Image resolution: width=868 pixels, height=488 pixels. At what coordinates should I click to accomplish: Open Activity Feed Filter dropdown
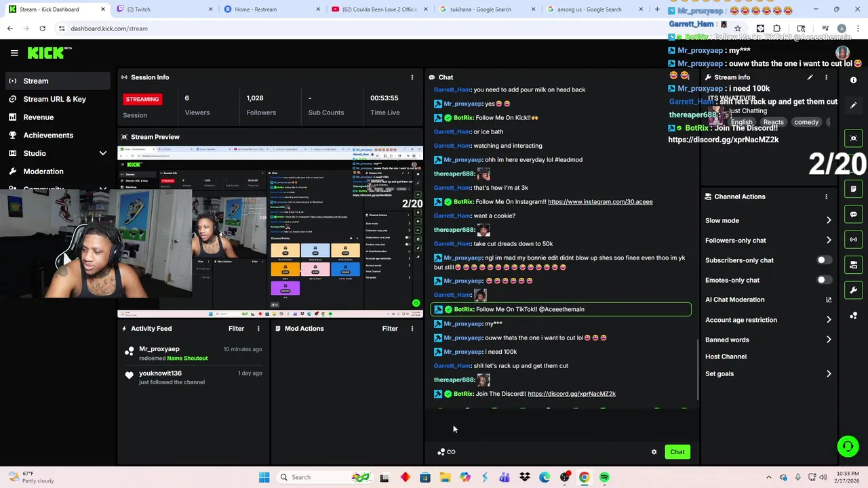236,329
